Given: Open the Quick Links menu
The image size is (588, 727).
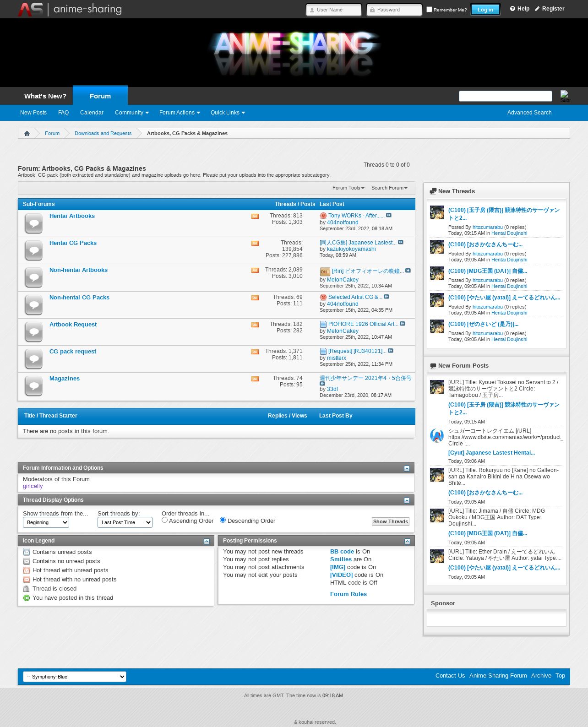Looking at the screenshot, I should pyautogui.click(x=228, y=113).
